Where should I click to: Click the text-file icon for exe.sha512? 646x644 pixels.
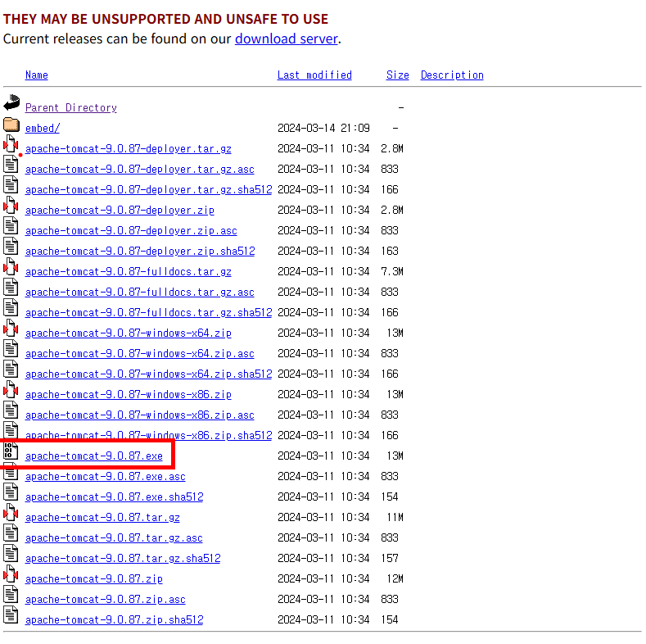[11, 492]
